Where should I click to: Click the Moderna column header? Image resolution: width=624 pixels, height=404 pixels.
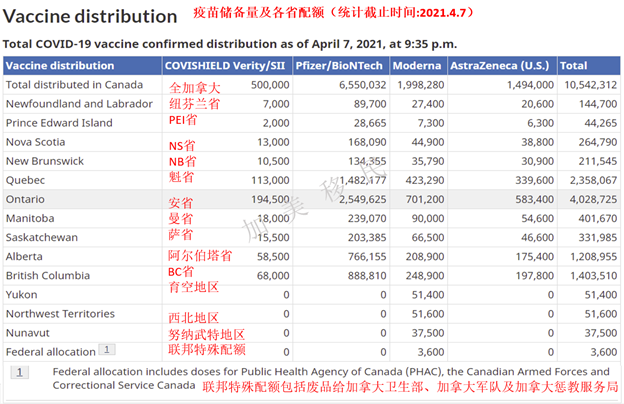[417, 66]
